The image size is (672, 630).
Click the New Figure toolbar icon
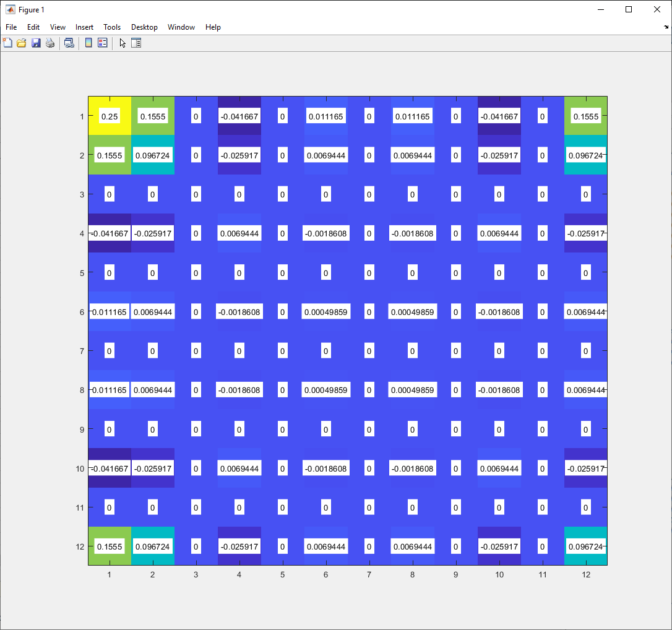click(x=7, y=43)
